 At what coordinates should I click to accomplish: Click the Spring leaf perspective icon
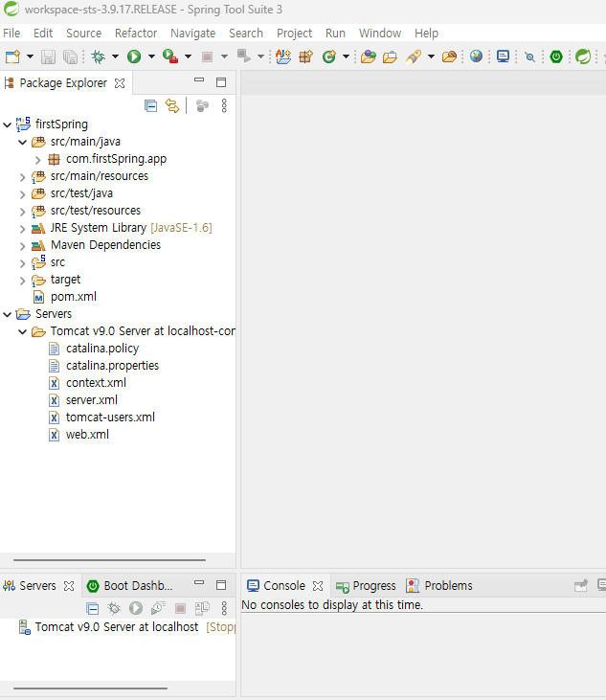point(583,56)
